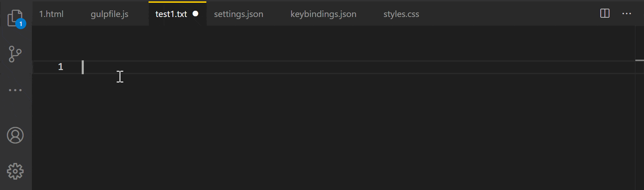Switch to the styles.css tab

(401, 14)
